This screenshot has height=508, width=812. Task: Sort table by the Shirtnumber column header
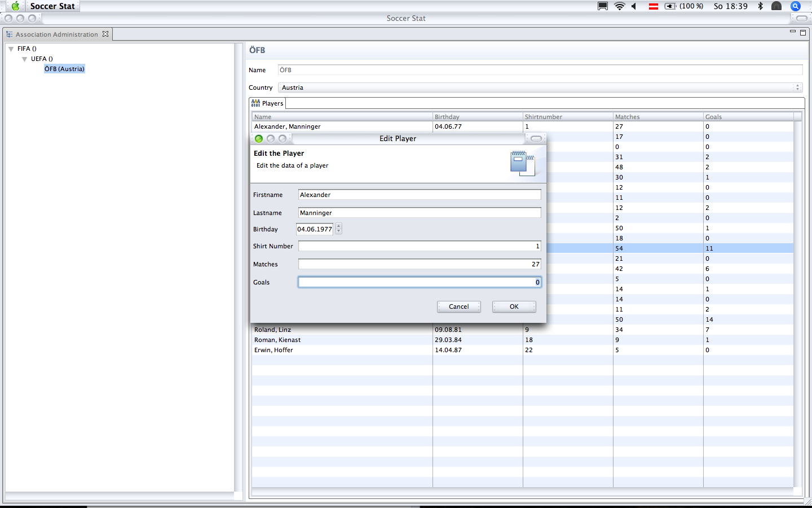[568, 117]
